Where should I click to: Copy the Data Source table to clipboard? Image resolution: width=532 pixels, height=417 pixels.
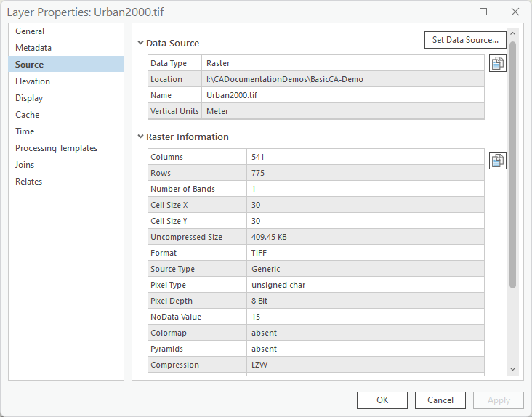click(497, 63)
